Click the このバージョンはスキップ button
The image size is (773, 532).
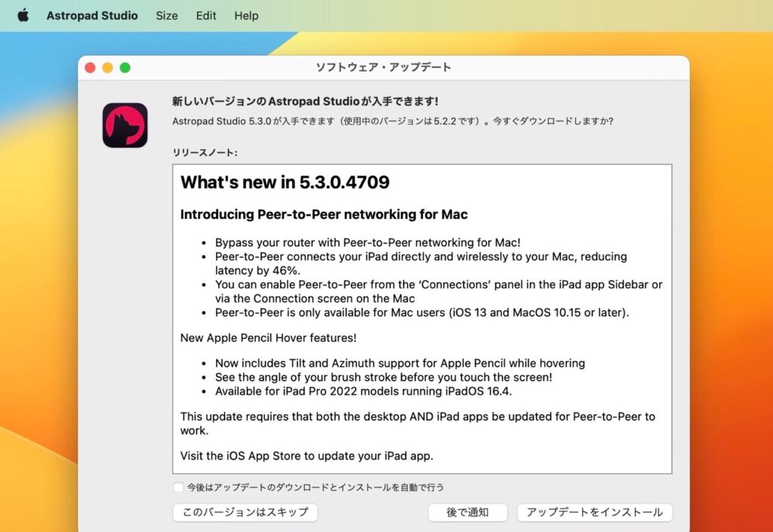coord(245,512)
